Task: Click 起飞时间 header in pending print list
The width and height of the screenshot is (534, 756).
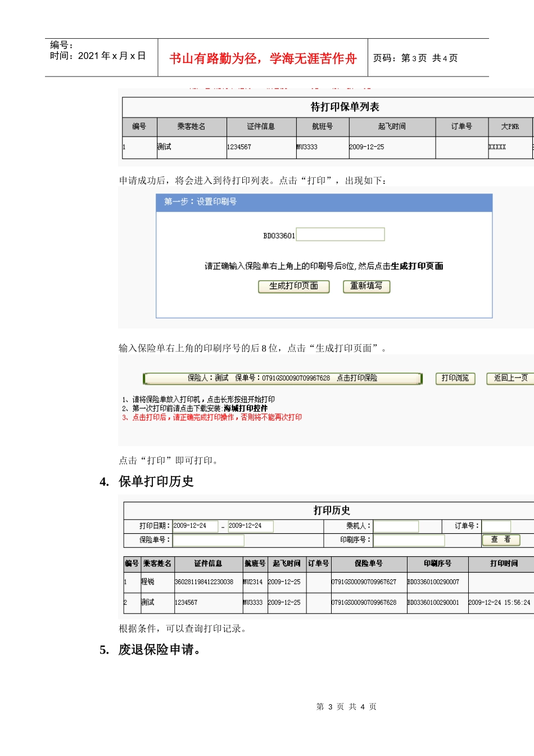Action: (392, 127)
